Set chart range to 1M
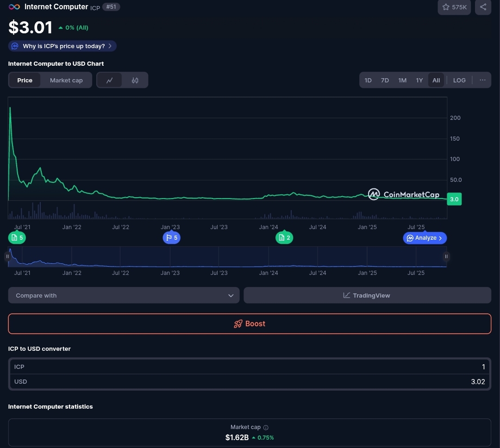Viewport: 500px width, 448px height. click(402, 80)
